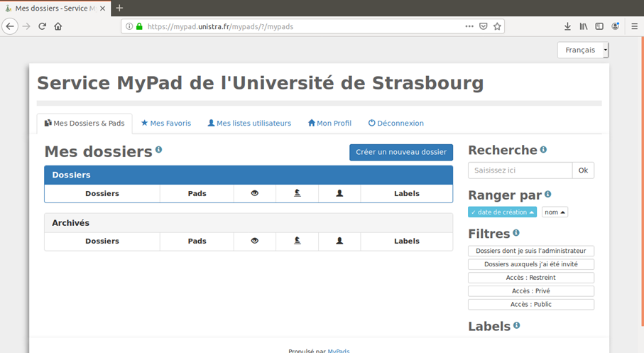Open the Mon Profil tab

(x=329, y=124)
